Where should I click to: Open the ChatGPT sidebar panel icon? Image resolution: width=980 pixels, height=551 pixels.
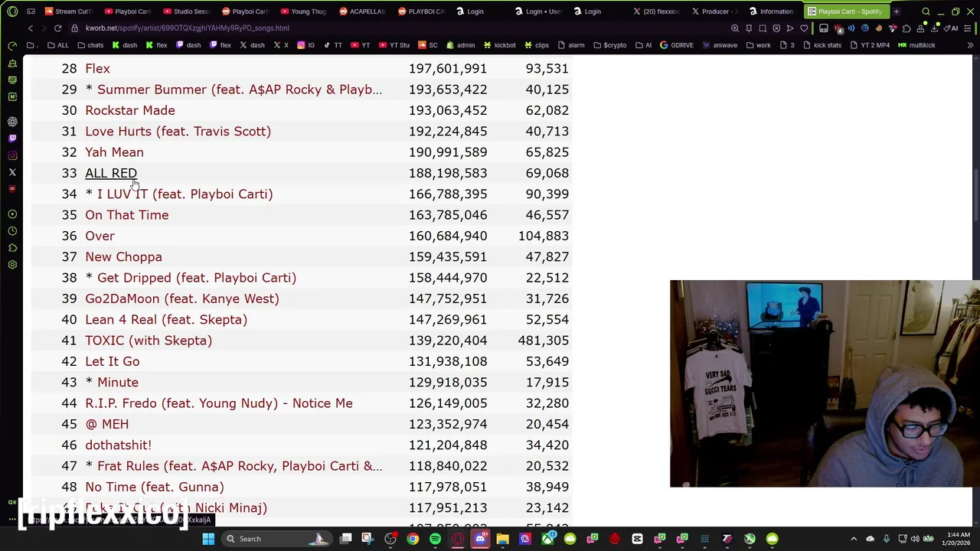[x=12, y=122]
